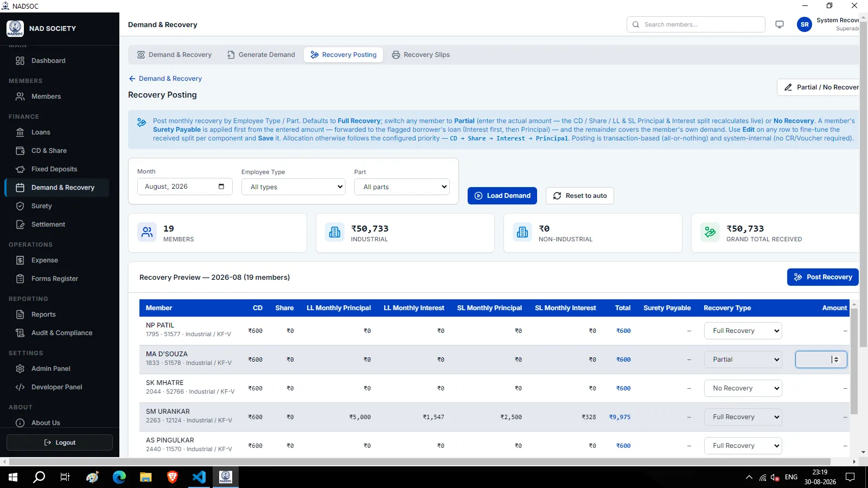Click the CD & Share wallet icon
The width and height of the screenshot is (868, 488).
[20, 151]
